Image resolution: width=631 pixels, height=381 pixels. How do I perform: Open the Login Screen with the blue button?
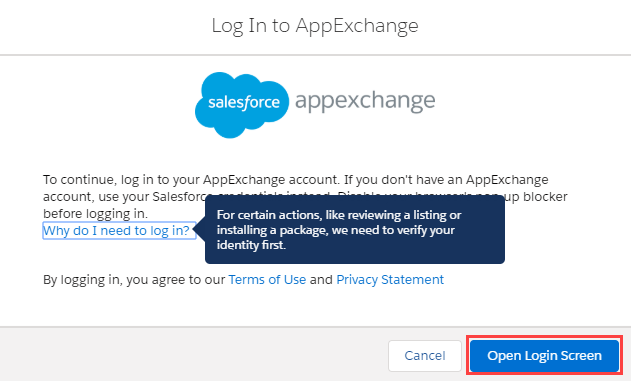[544, 356]
